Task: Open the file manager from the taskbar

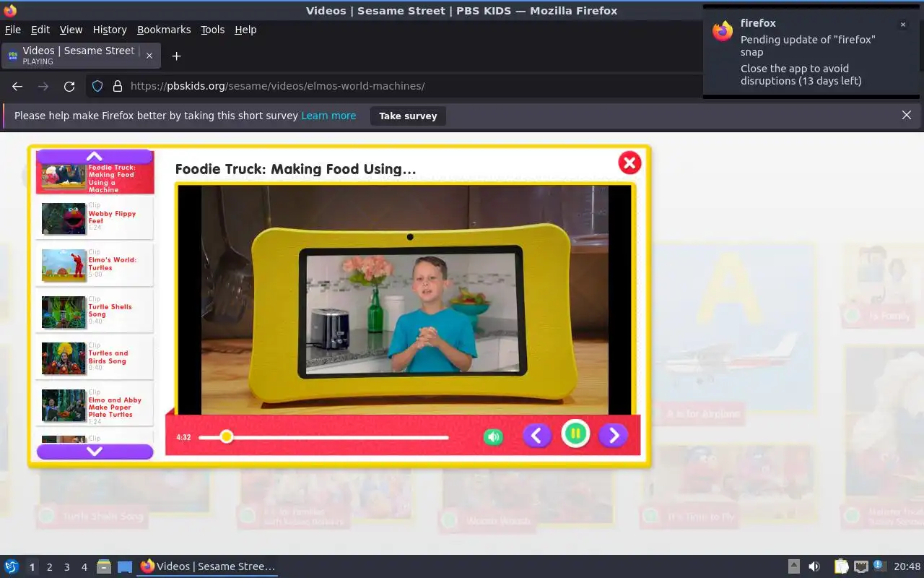Action: (x=104, y=566)
